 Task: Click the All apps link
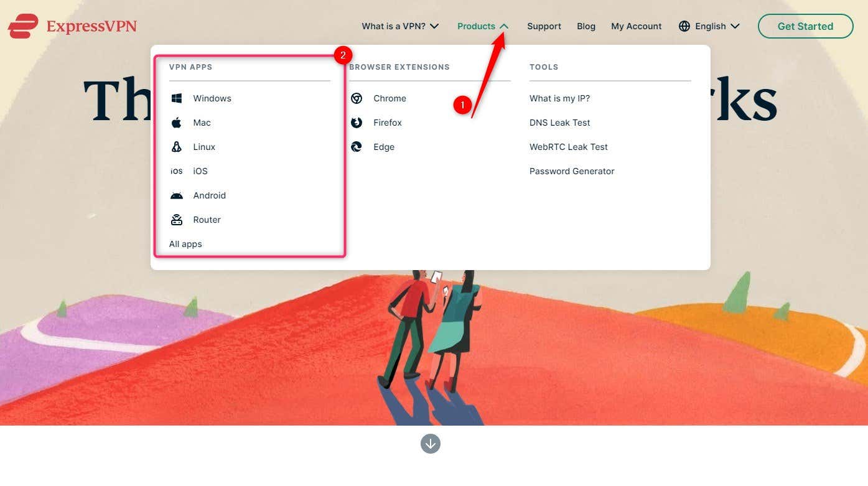[185, 244]
